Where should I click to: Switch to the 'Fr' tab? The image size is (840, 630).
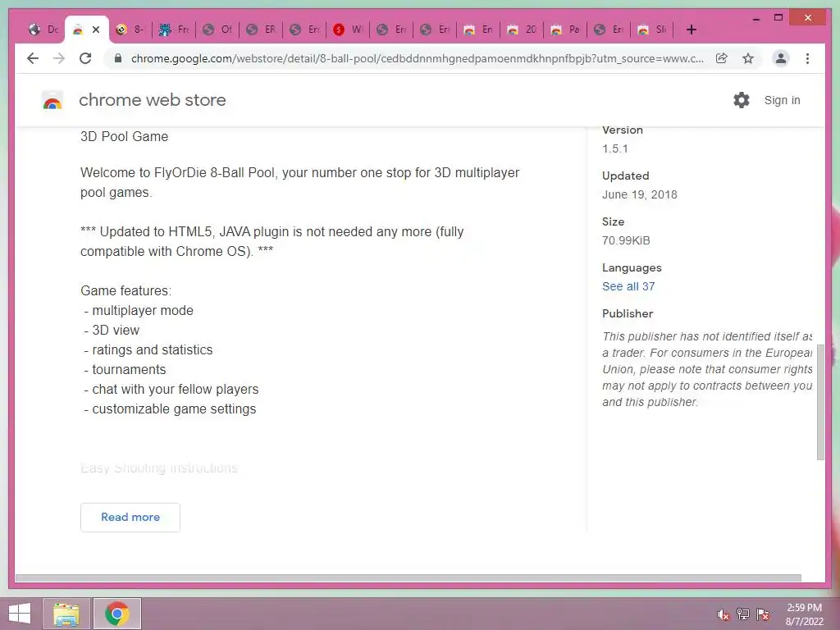point(174,30)
